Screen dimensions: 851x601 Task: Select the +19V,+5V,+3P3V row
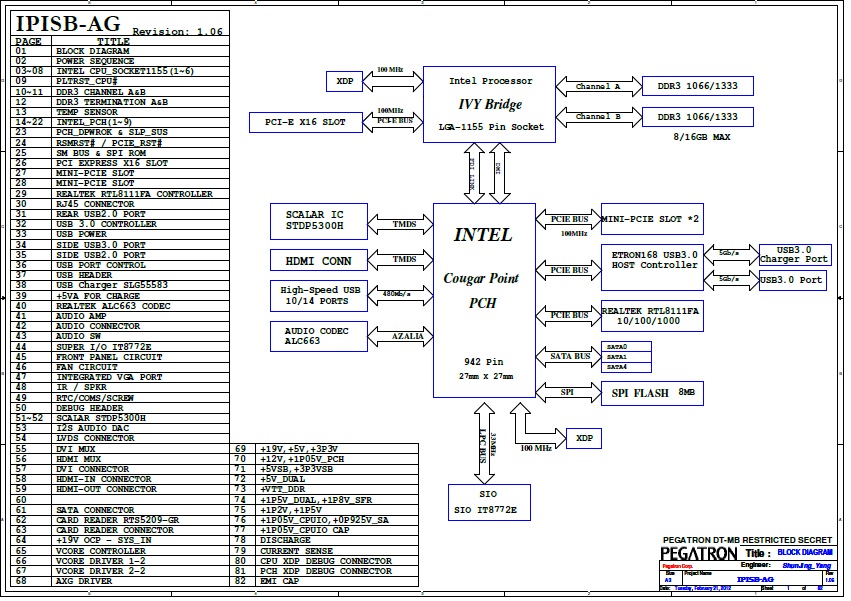tap(324, 448)
